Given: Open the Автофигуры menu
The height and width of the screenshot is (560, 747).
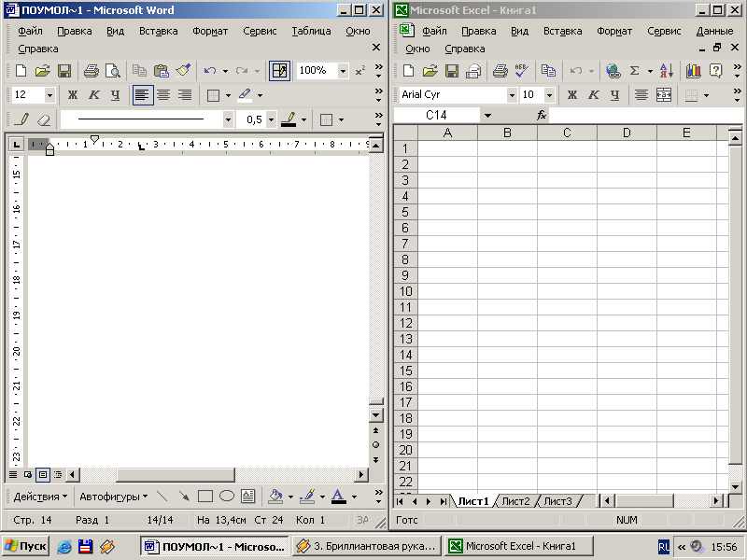Looking at the screenshot, I should pos(113,497).
